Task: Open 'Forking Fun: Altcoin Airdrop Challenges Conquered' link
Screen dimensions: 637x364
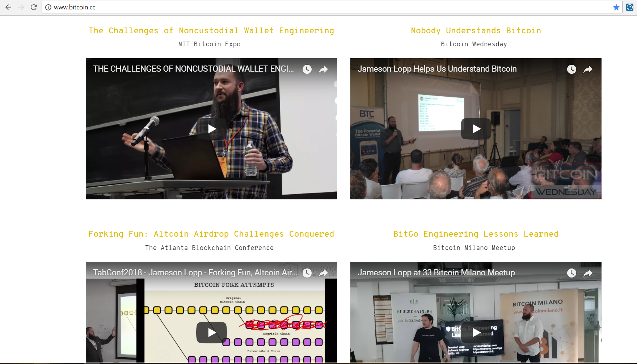Action: 211,234
